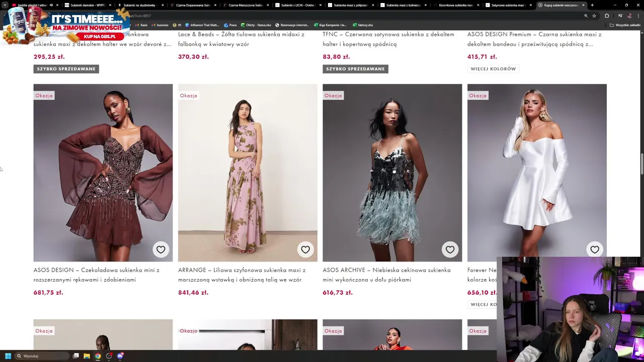Open the ARRANGE lilac maxi dress image
The image size is (644, 362).
point(248,173)
